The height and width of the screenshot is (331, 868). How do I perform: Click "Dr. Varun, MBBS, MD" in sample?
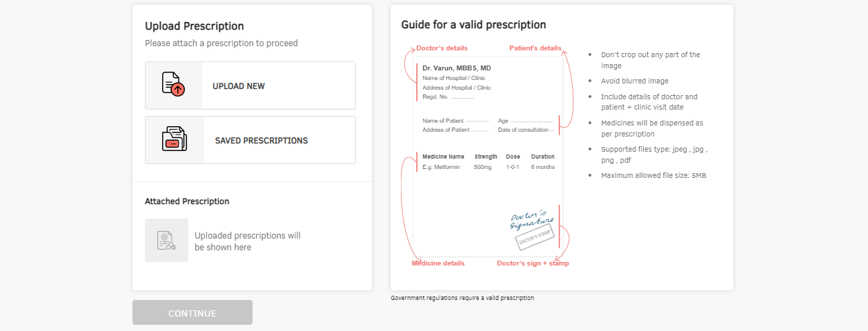(x=457, y=68)
